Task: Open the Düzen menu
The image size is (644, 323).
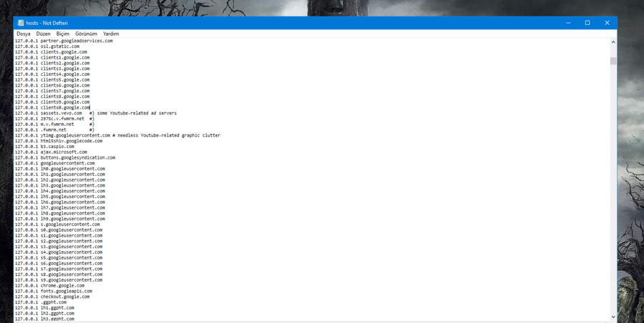Action: click(x=43, y=34)
